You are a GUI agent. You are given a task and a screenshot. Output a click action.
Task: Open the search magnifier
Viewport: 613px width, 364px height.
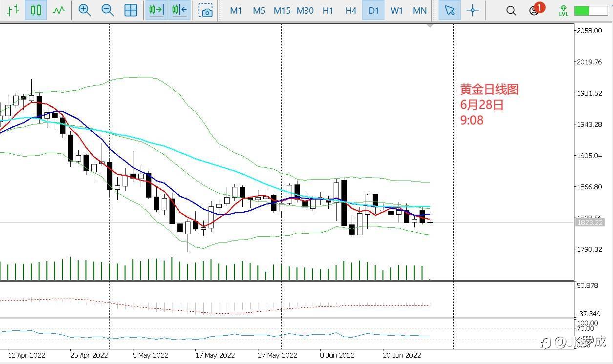(511, 10)
